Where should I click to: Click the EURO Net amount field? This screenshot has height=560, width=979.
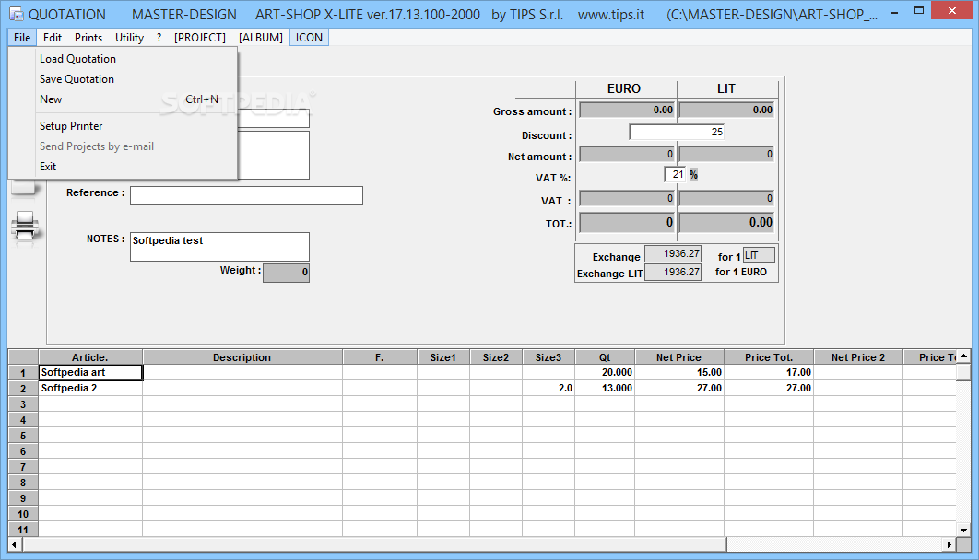click(x=627, y=154)
